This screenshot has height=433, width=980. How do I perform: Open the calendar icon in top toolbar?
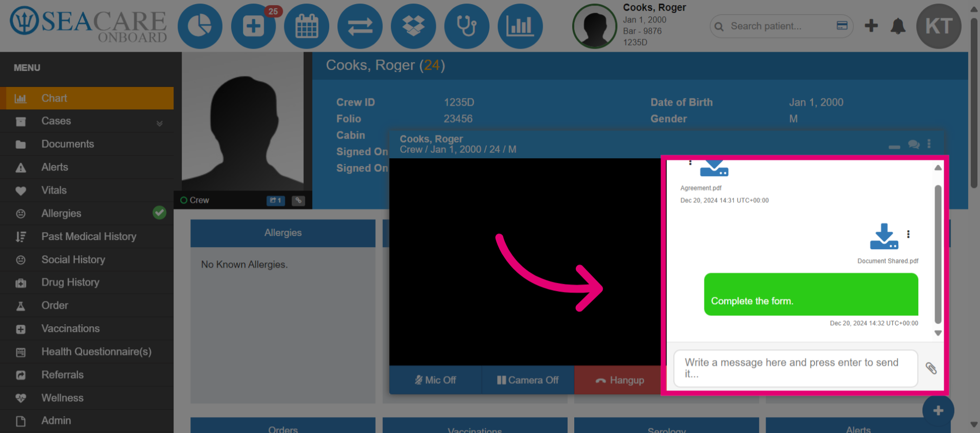[307, 27]
